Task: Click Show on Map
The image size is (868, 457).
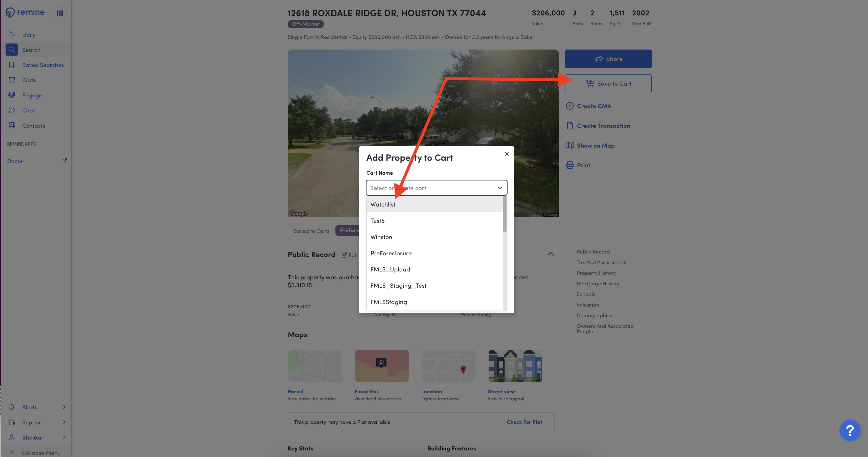Action: pyautogui.click(x=596, y=146)
